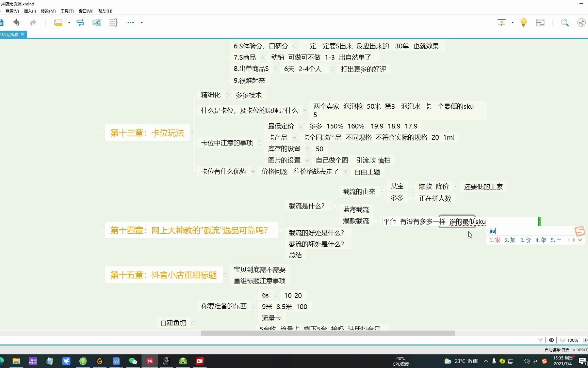Toggle the 中 input language indicator
This screenshot has width=588, height=368.
coord(535,361)
